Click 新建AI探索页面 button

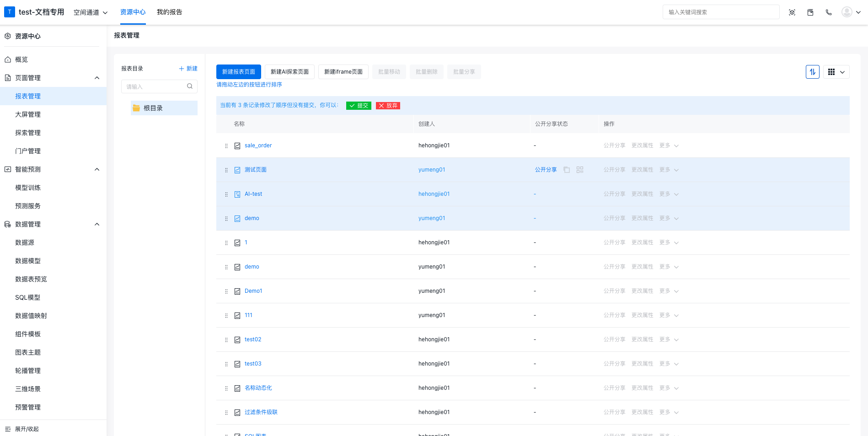[290, 72]
